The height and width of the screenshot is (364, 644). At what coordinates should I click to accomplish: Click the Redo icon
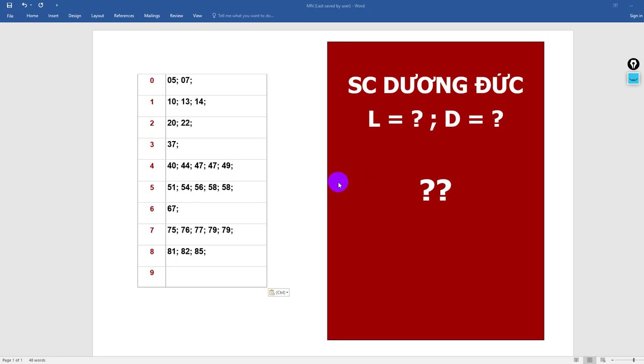40,5
